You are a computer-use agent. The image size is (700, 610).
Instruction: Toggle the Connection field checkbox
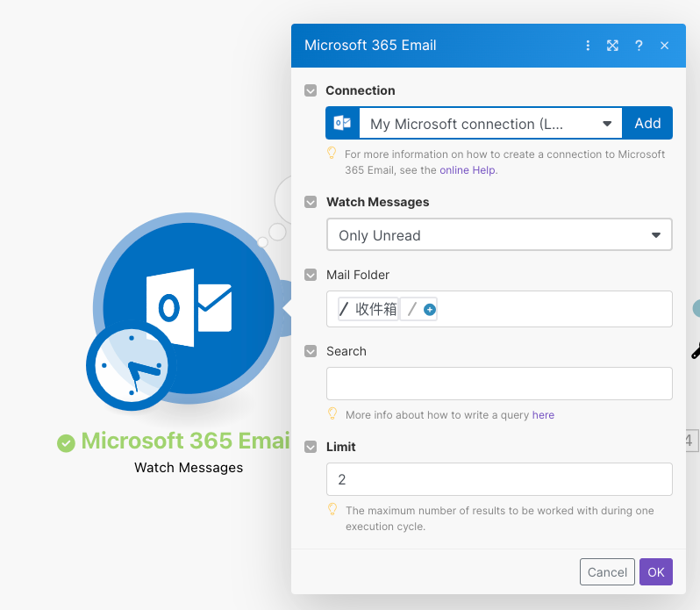pos(311,90)
